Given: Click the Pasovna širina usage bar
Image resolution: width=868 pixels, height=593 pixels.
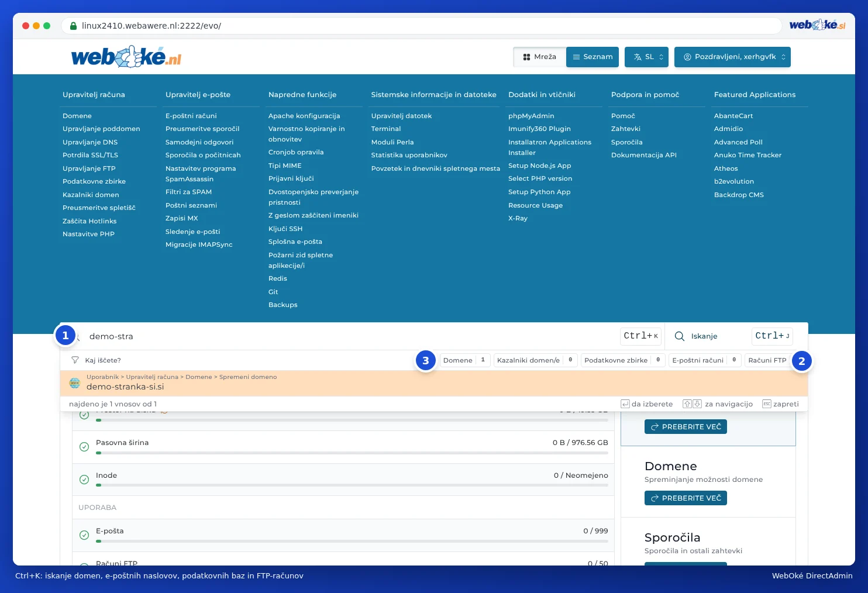Looking at the screenshot, I should click(352, 453).
